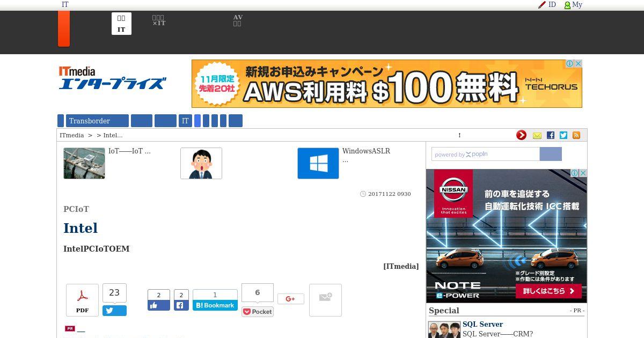Open the RSS feed icon
644x338 pixels.
pos(576,136)
